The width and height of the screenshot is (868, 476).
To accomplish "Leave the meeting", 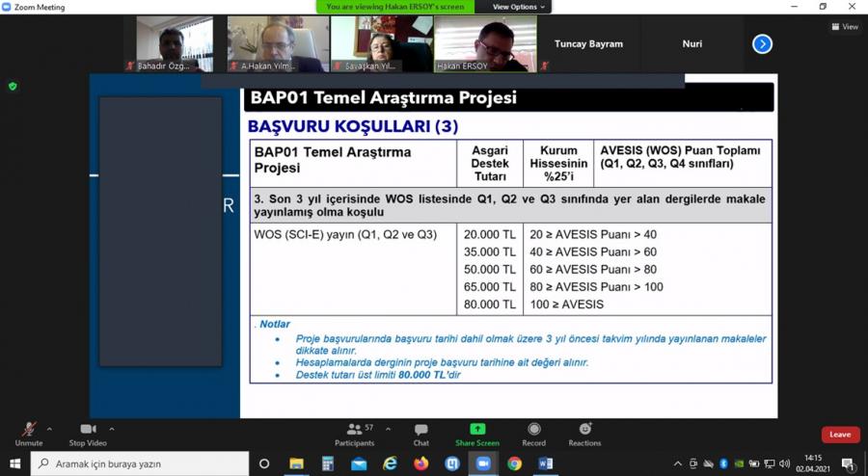I will pyautogui.click(x=840, y=435).
